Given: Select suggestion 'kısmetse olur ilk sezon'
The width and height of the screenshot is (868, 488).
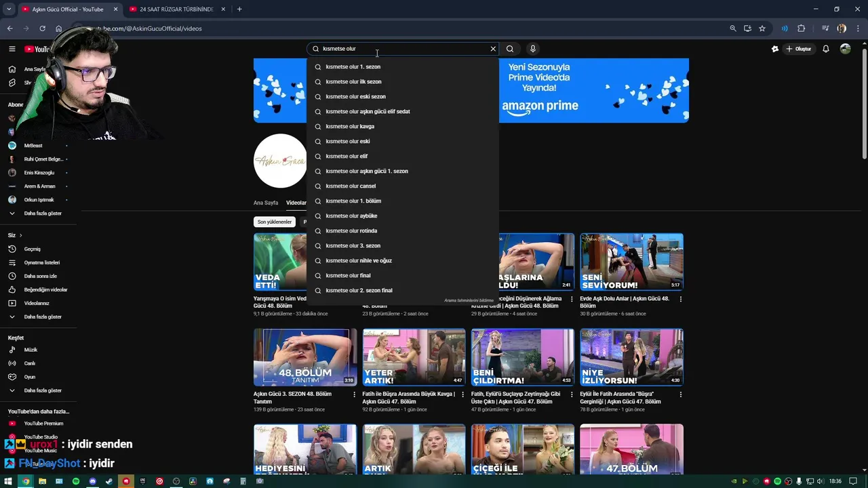Looking at the screenshot, I should click(x=403, y=81).
